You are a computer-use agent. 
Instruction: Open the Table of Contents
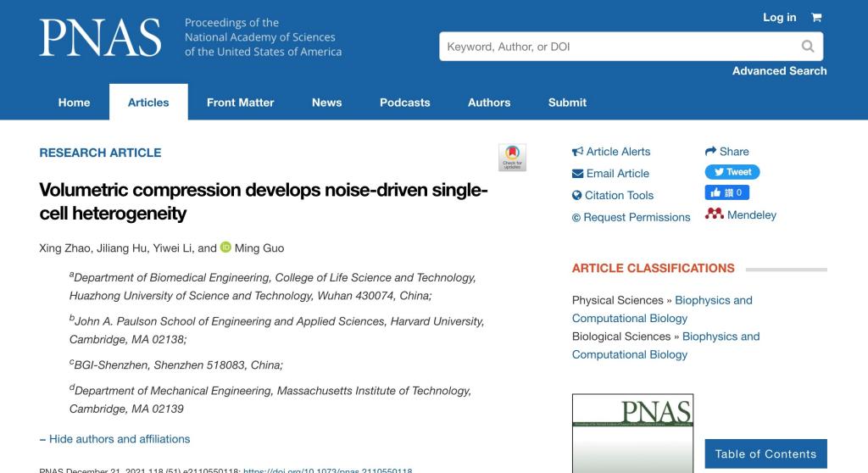click(765, 454)
